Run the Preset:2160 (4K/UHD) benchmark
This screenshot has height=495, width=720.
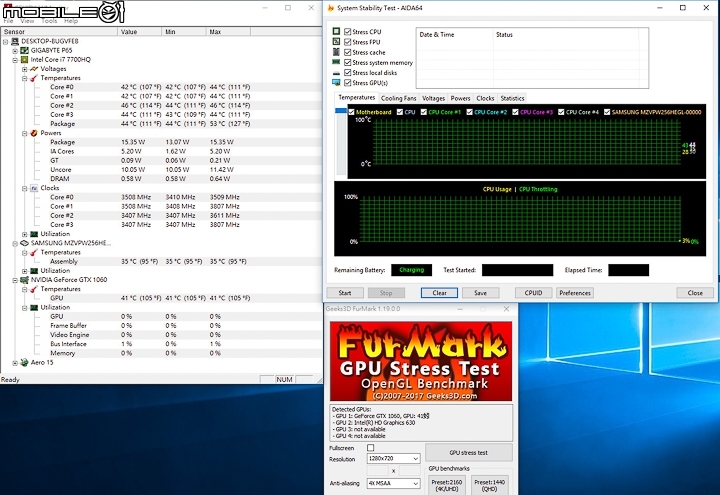[447, 485]
